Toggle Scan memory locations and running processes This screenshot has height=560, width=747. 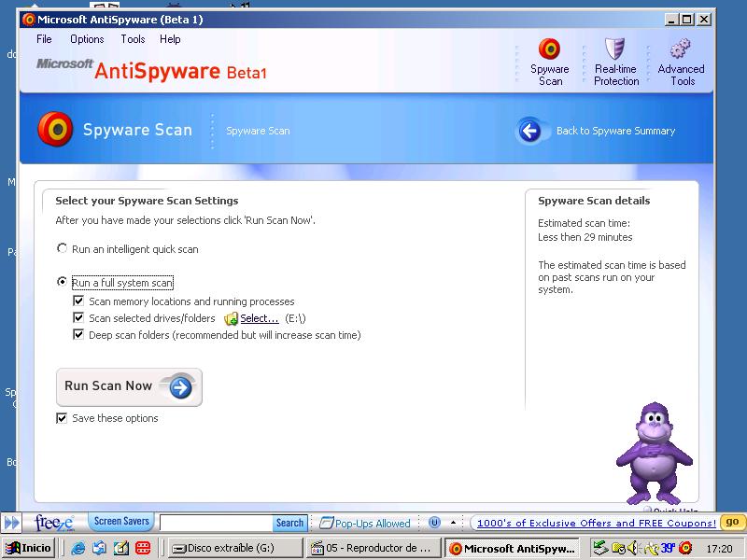(78, 301)
